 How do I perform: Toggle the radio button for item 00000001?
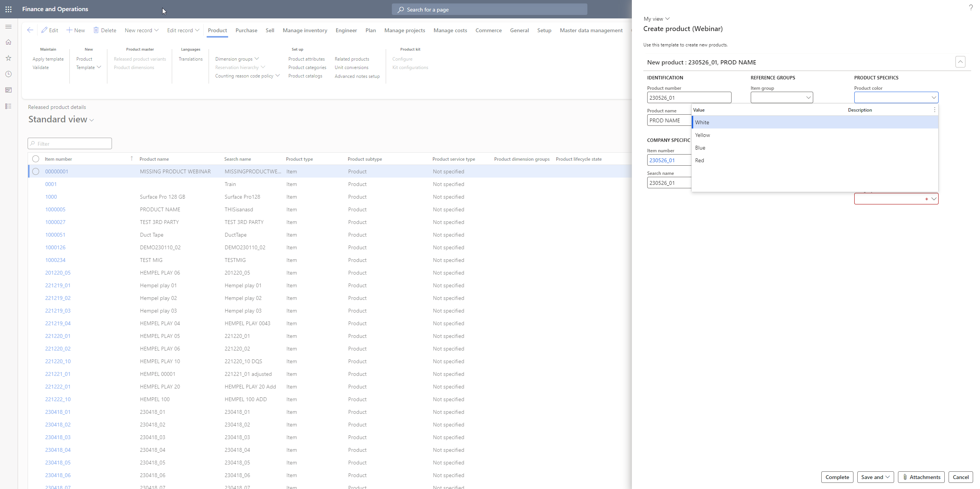36,171
